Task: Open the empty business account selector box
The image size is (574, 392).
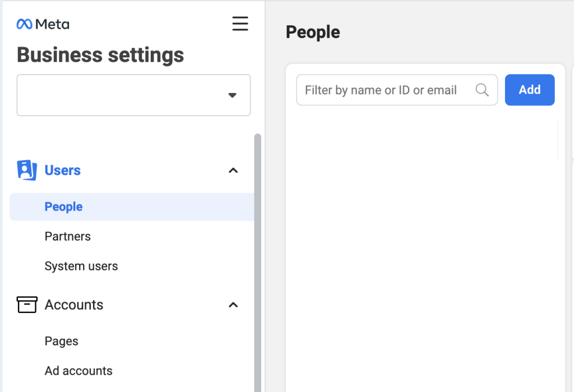Action: [123, 95]
